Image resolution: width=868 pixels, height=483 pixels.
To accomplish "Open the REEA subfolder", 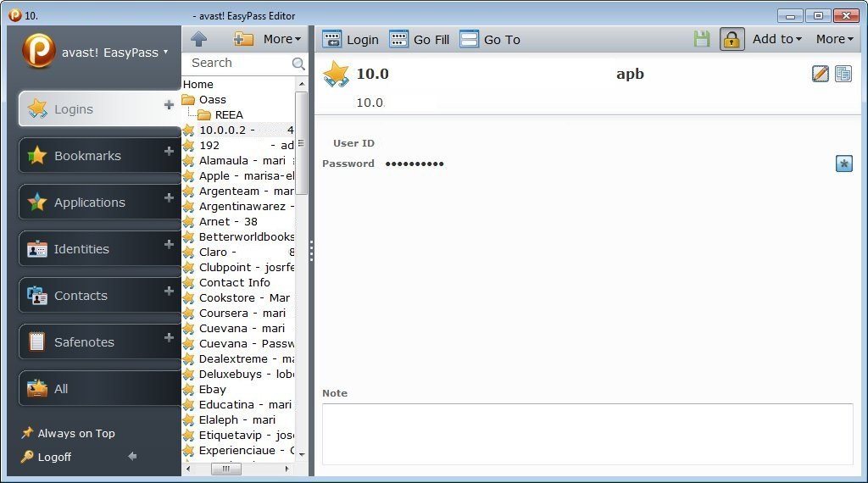I will (220, 114).
